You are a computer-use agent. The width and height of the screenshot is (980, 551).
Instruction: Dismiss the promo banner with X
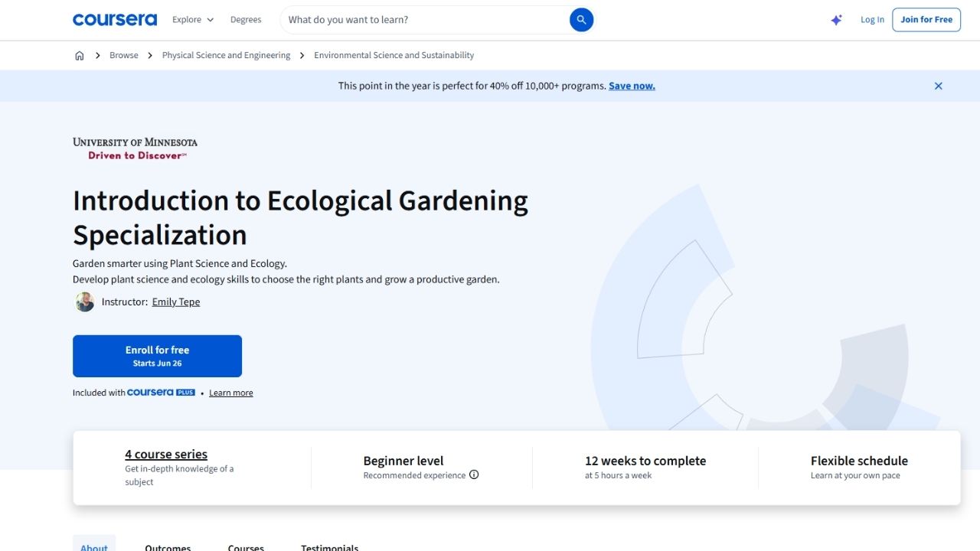tap(939, 86)
